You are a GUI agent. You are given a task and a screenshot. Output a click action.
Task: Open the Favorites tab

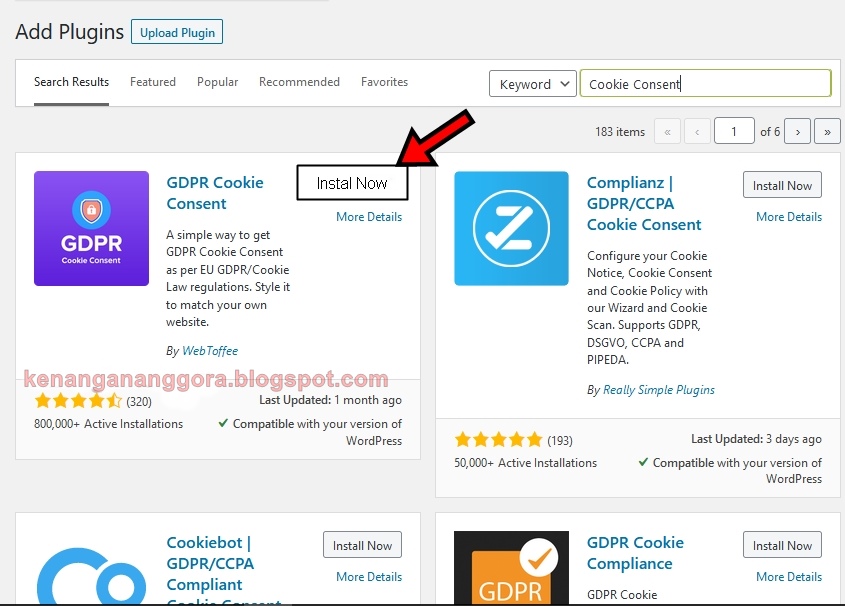pyautogui.click(x=384, y=82)
